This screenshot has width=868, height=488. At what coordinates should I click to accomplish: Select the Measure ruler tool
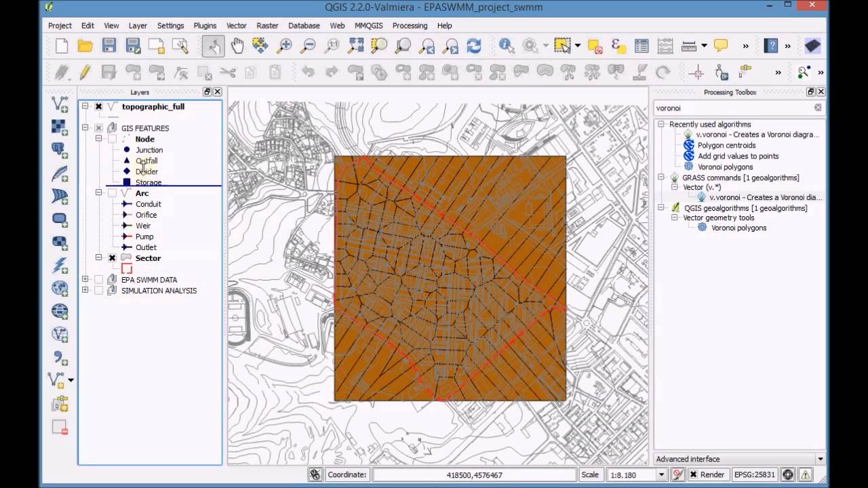point(689,45)
